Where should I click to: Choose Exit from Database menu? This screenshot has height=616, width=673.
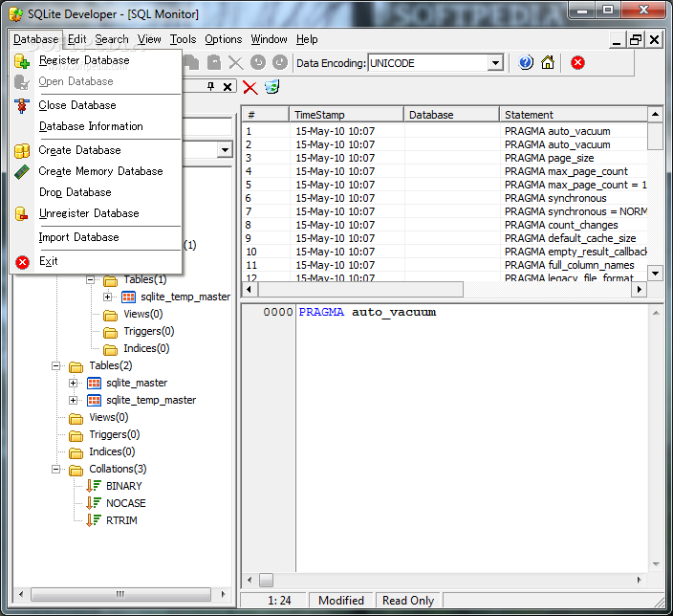(x=96, y=261)
